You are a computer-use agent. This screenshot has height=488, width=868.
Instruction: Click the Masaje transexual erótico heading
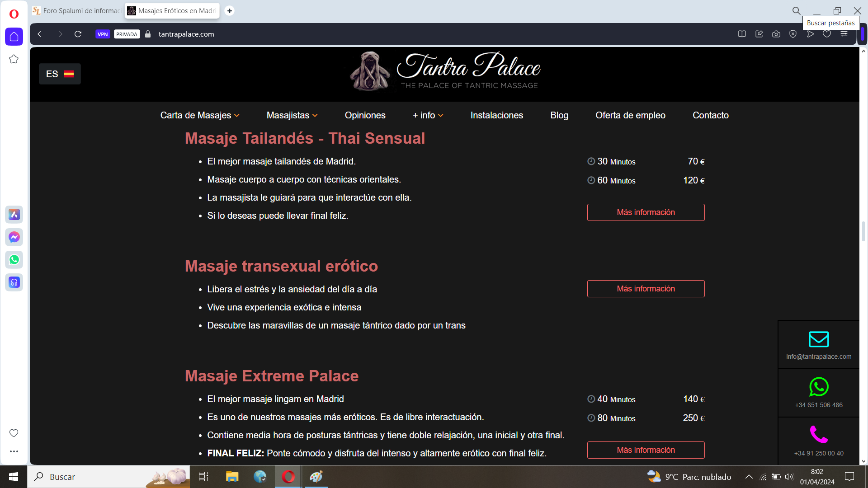point(281,266)
